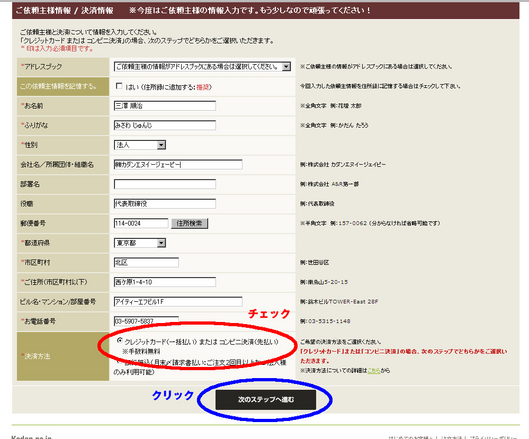Click the red 推奨 text beside the checkbox
The image size is (529, 439).
[x=203, y=87]
